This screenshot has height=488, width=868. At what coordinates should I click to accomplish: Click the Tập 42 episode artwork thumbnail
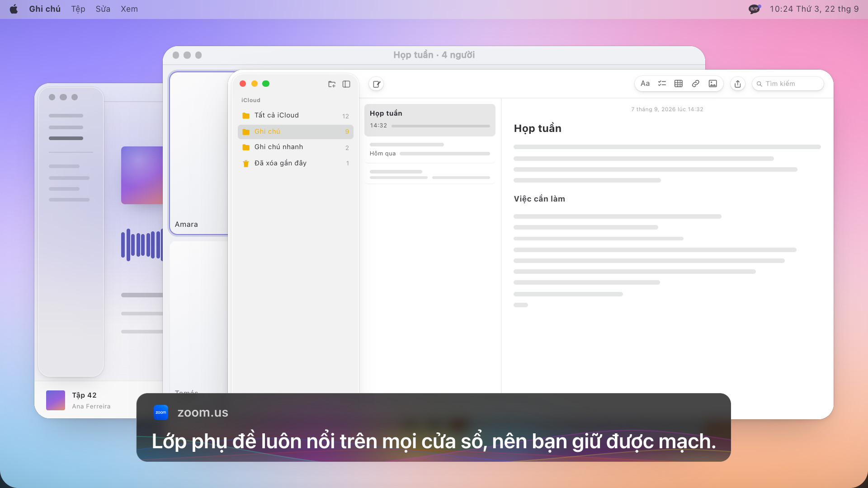coord(56,400)
